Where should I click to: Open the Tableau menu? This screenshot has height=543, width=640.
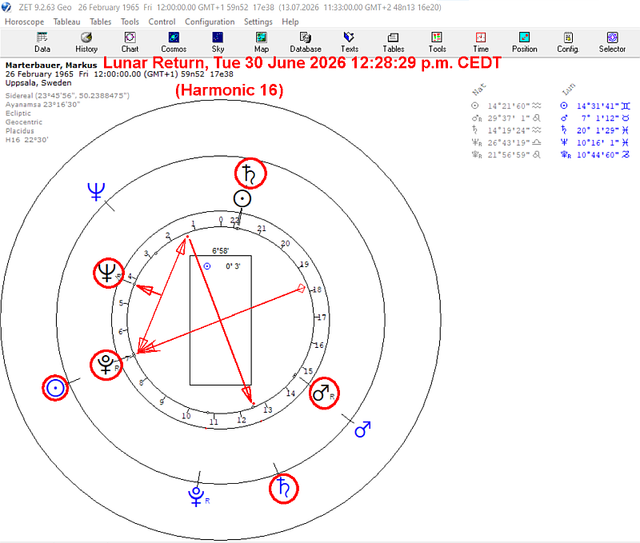point(67,22)
